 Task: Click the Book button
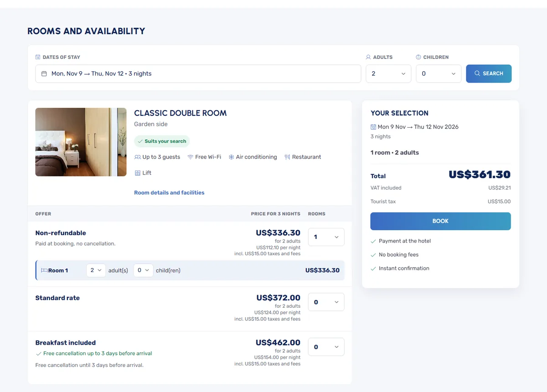[x=440, y=221]
